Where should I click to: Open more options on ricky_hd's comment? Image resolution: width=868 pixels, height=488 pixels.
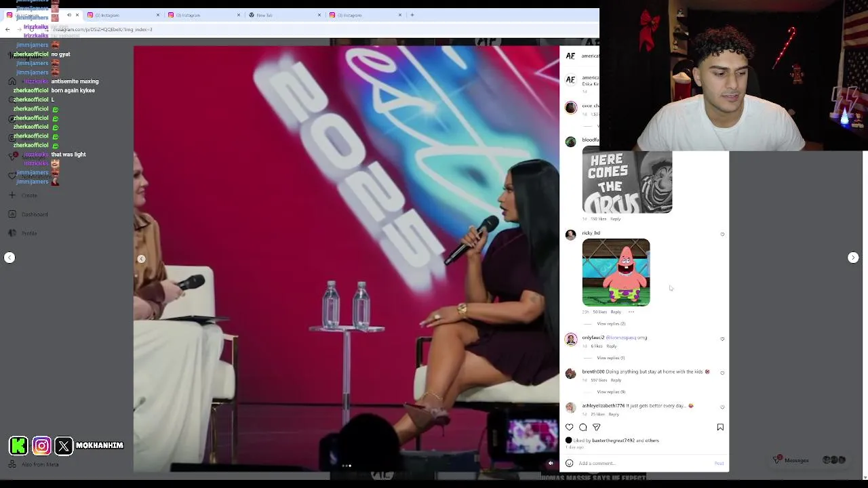[x=631, y=312]
